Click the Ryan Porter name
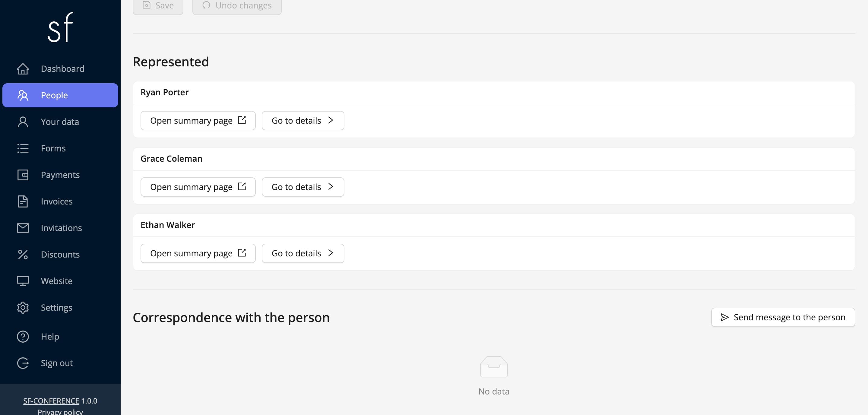The height and width of the screenshot is (415, 868). (x=164, y=92)
